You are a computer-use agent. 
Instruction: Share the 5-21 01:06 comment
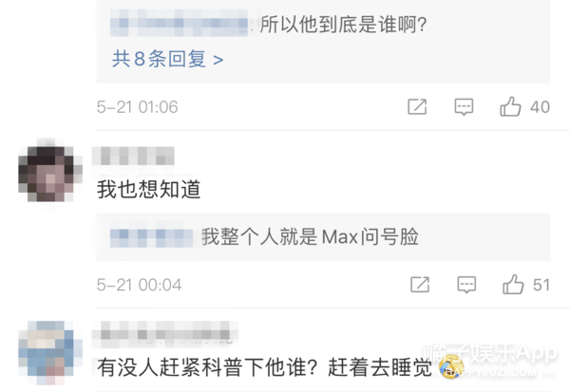(x=417, y=107)
